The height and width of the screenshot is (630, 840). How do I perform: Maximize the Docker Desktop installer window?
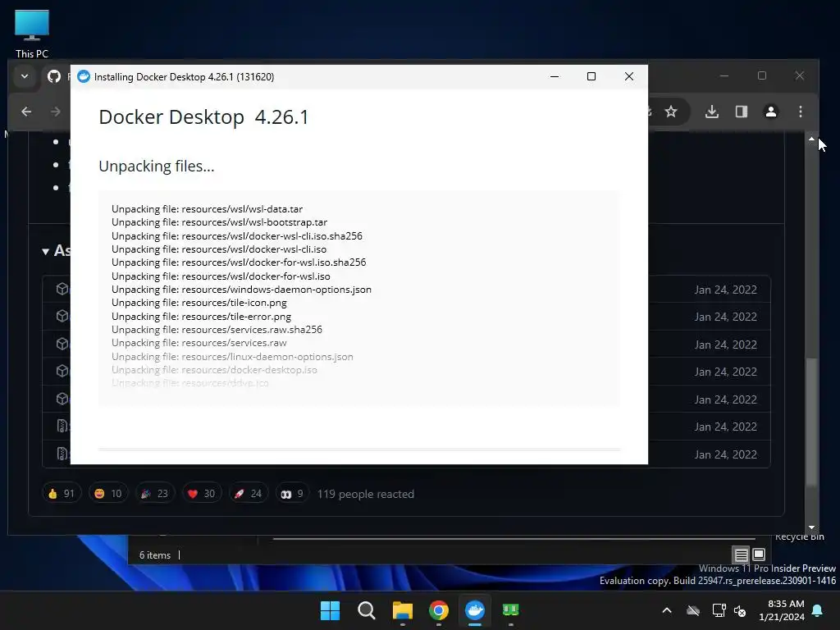click(x=591, y=76)
